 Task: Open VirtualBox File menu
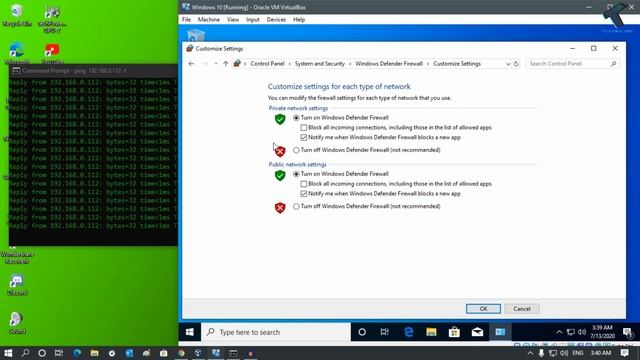187,20
